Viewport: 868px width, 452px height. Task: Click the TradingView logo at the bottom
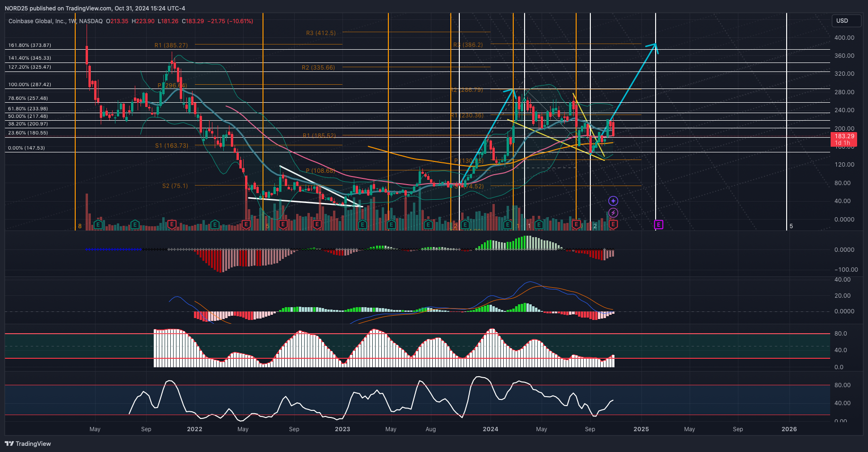coord(28,443)
